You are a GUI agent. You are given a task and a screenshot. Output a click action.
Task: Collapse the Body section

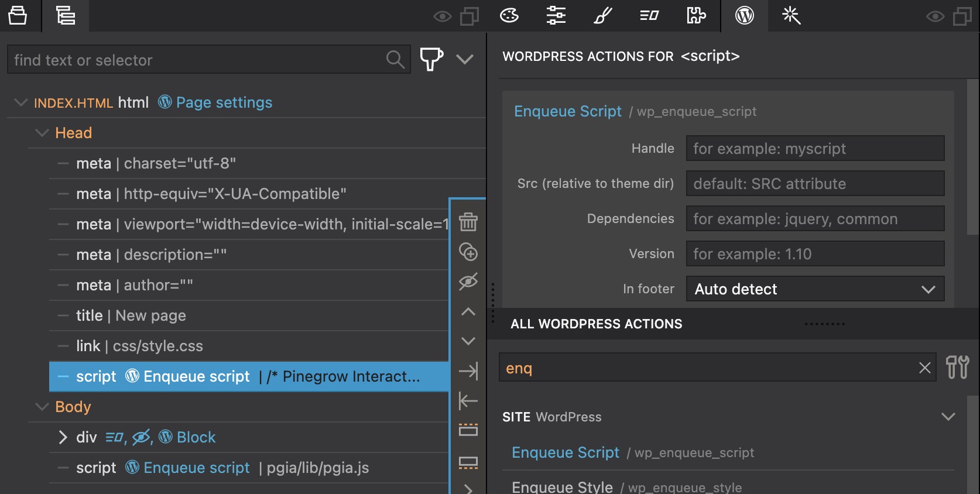click(42, 407)
